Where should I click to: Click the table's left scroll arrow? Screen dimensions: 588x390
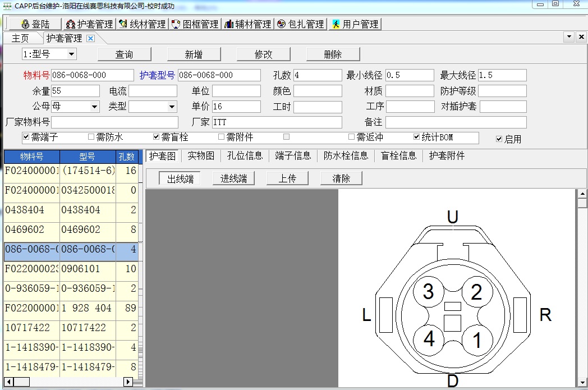pos(8,382)
